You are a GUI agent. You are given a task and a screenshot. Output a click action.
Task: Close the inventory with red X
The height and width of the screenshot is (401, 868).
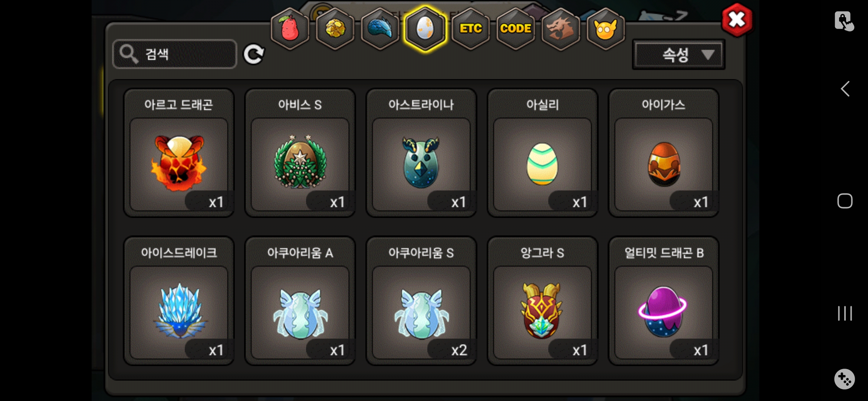[x=737, y=20]
